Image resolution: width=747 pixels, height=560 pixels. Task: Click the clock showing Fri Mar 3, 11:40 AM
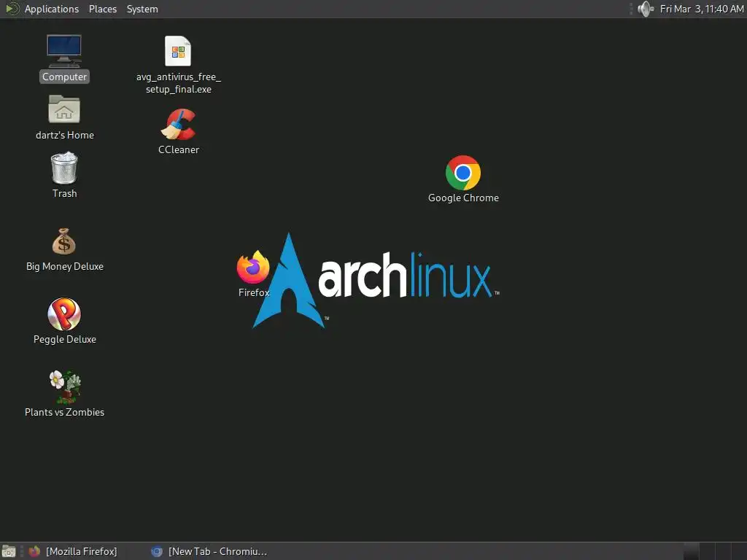pos(702,9)
